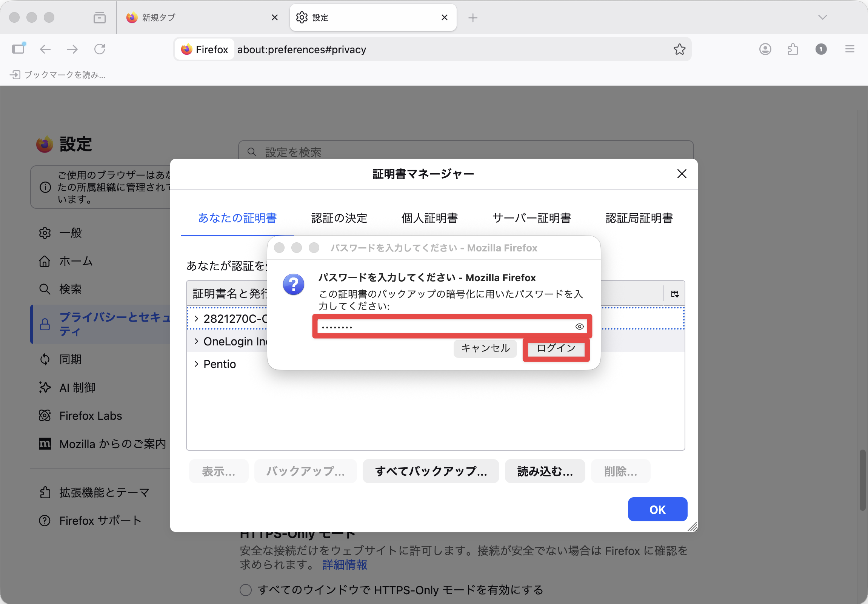Expand the OneLogin Inc certificate group

(196, 341)
